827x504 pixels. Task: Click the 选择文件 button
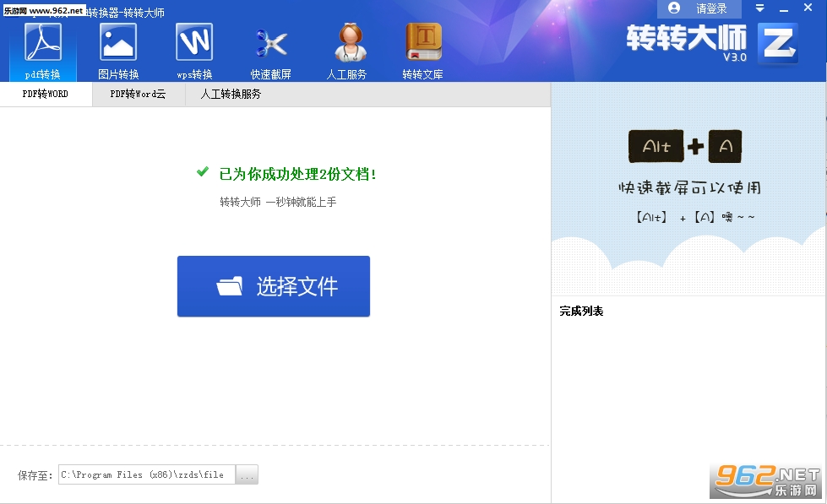click(x=273, y=286)
